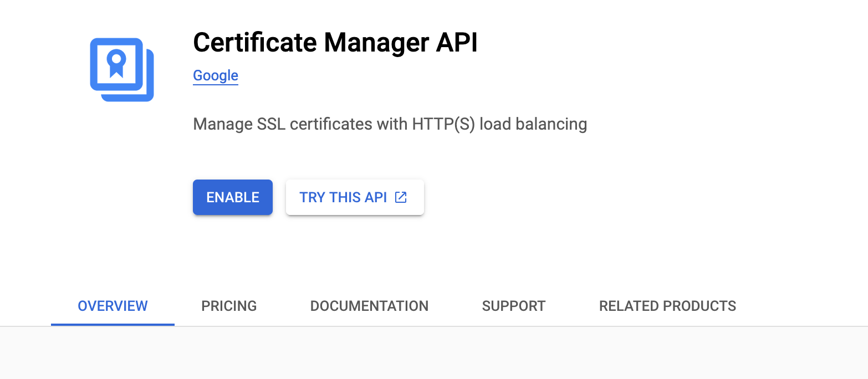This screenshot has height=379, width=868.
Task: Open the Pricing tab
Action: click(229, 306)
